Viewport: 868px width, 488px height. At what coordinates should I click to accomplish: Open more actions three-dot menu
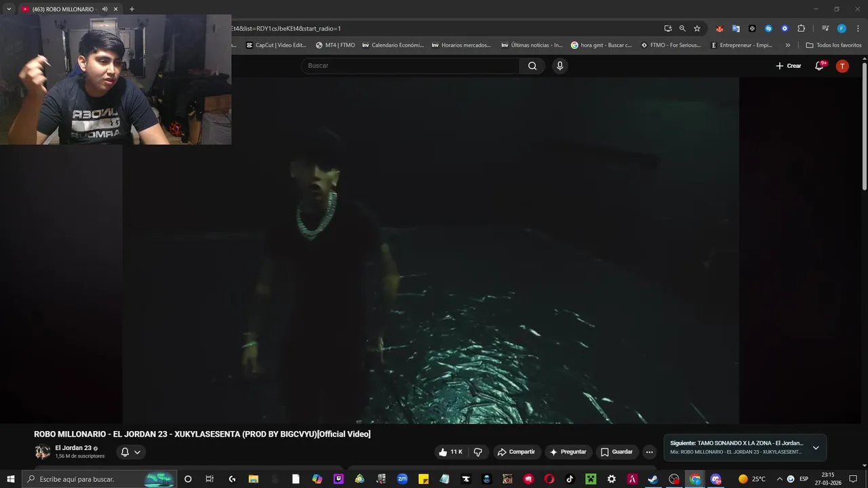[649, 452]
